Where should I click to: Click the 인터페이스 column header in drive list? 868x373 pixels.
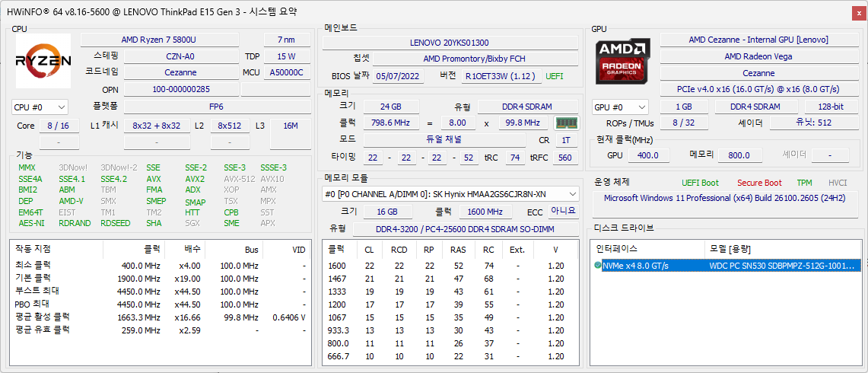point(647,249)
